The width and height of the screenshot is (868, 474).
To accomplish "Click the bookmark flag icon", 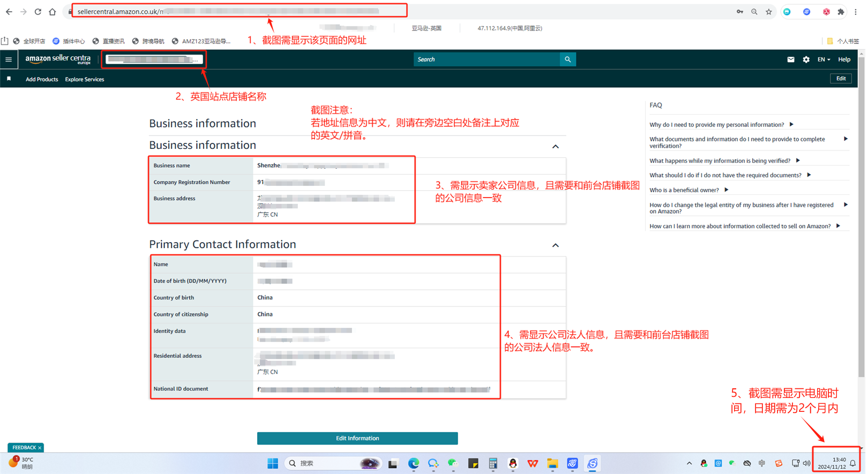I will (9, 79).
